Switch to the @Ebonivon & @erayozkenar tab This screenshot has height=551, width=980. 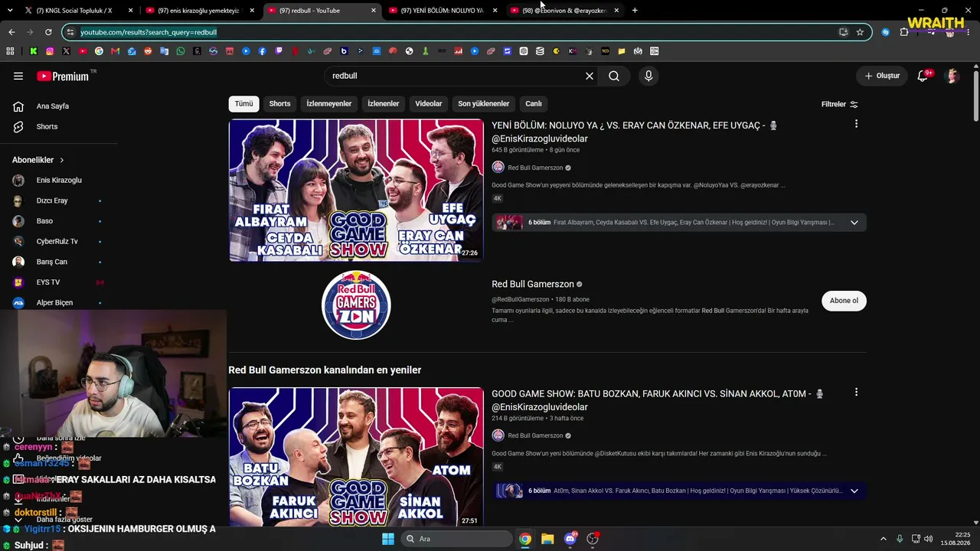(x=565, y=11)
